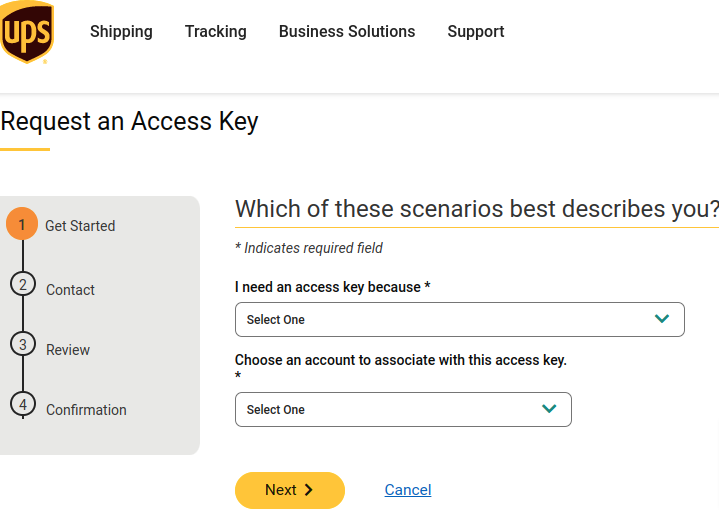Screen dimensions: 719x527
Task: Open the Shipping menu
Action: [x=121, y=31]
